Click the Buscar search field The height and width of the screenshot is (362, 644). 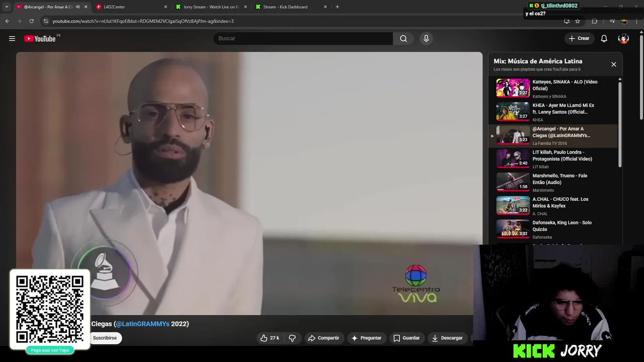point(303,39)
